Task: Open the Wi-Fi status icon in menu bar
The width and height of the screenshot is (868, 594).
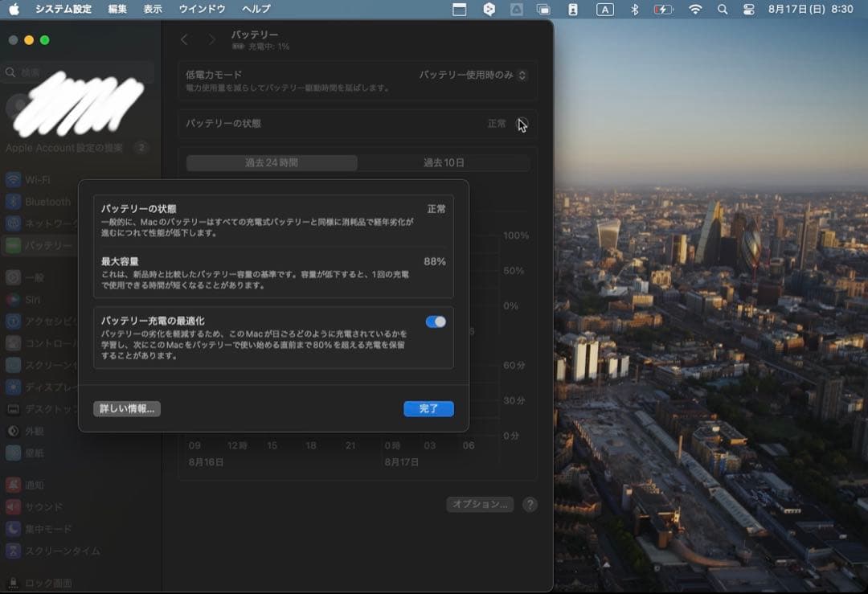Action: coord(695,10)
